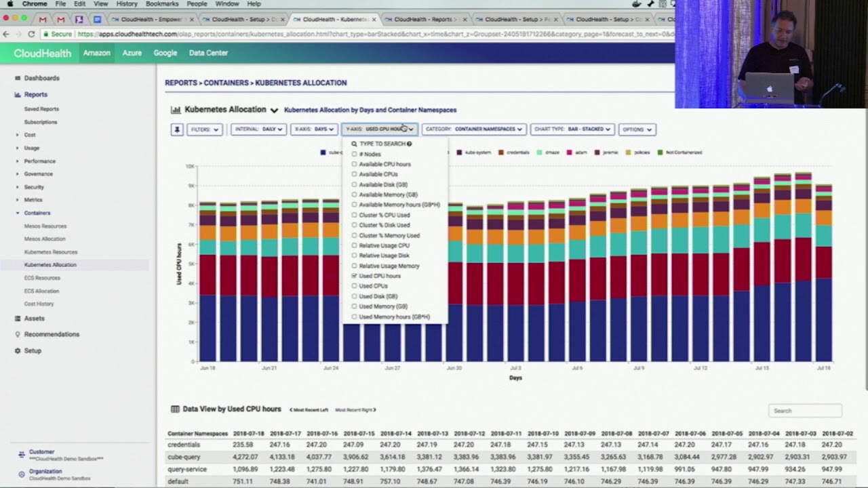Click Most Recent Left link
The height and width of the screenshot is (488, 868).
coord(309,410)
